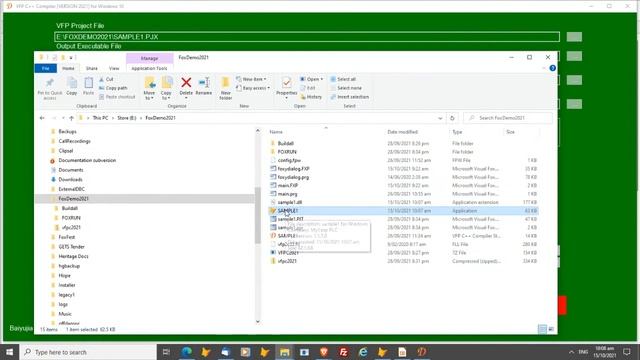Open the recent locations chevron in navigation
Image resolution: width=640 pixels, height=360 pixels.
(x=63, y=118)
